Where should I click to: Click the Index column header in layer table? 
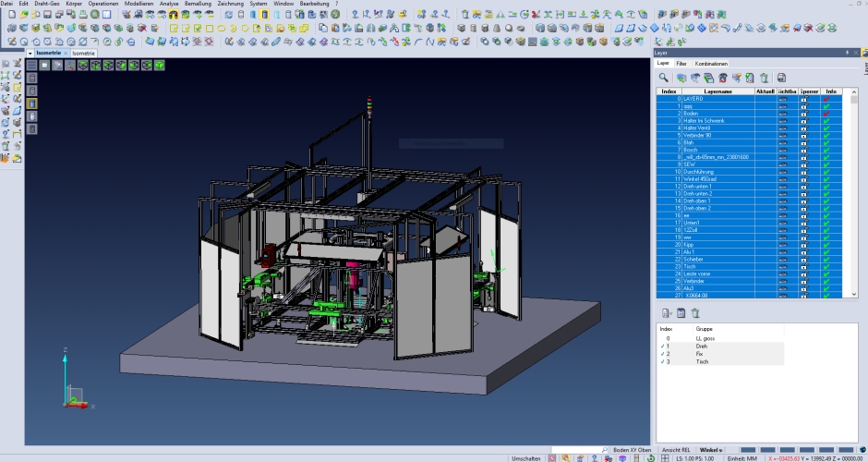click(x=669, y=91)
